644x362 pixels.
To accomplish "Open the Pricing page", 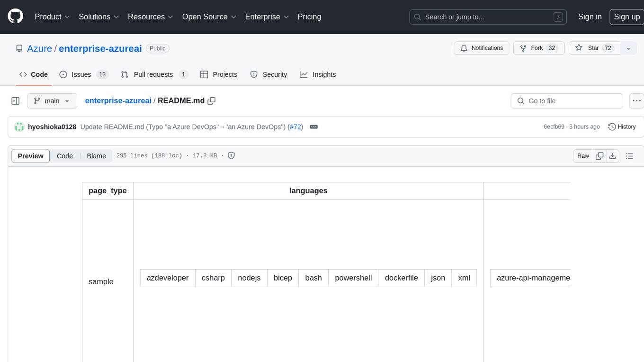I will [309, 17].
